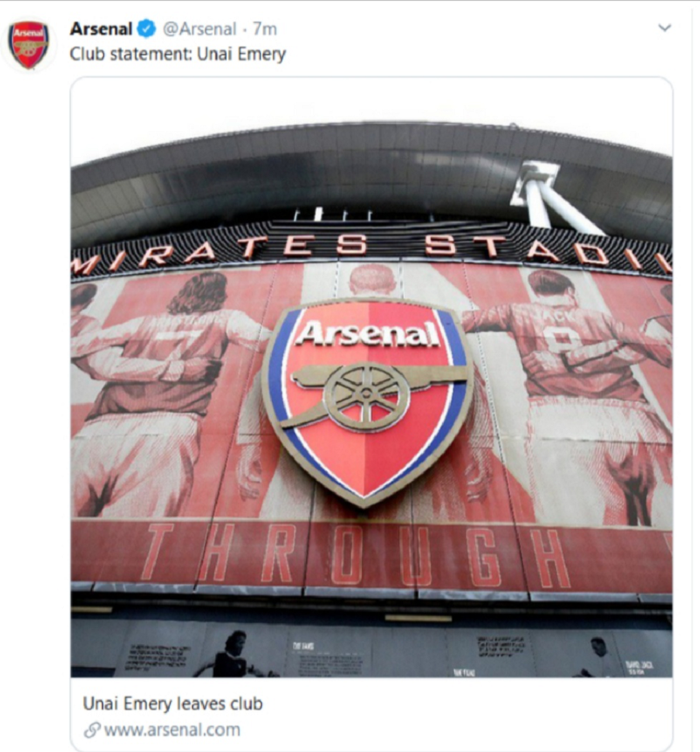Click the Emirates Stadium lettering in photo
Image resolution: width=700 pixels, height=752 pixels.
click(363, 248)
